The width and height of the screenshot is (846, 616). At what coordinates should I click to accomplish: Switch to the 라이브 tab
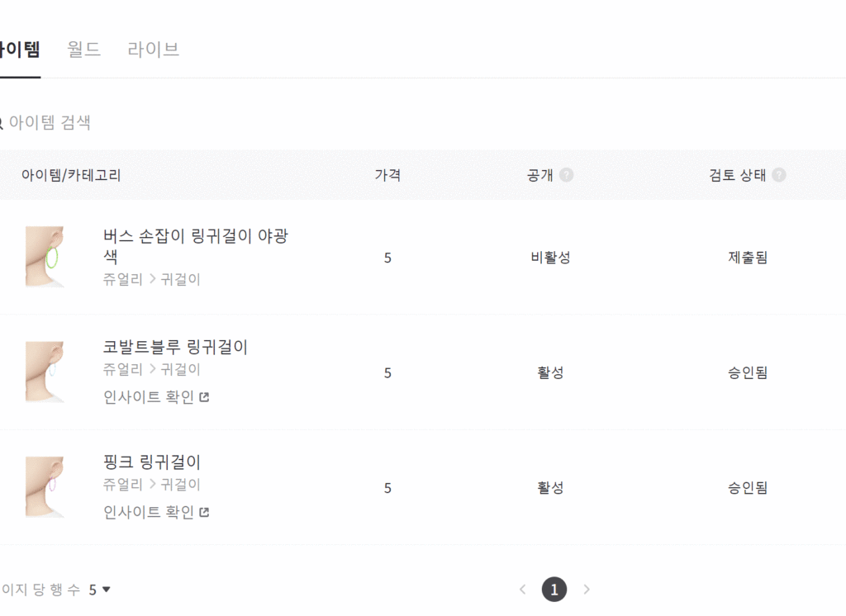pyautogui.click(x=154, y=50)
